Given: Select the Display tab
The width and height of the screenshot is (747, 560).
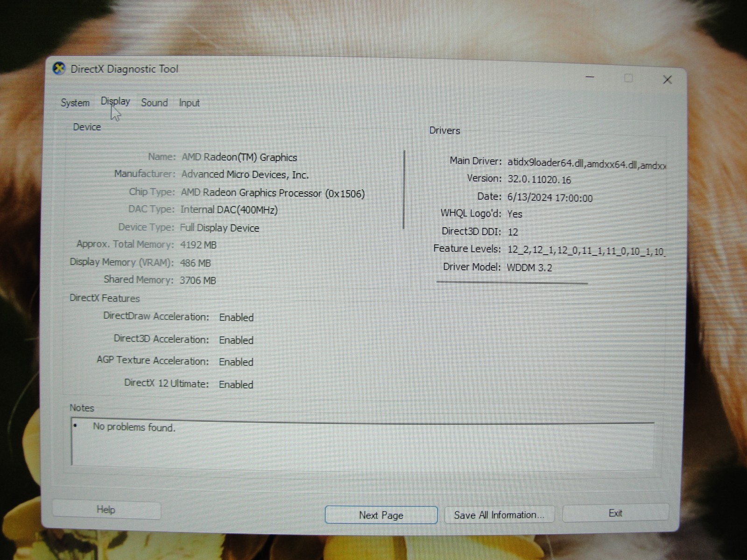Looking at the screenshot, I should 115,101.
